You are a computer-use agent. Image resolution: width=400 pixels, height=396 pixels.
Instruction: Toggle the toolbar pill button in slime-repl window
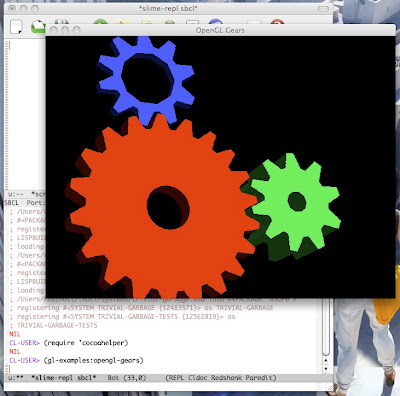pyautogui.click(x=323, y=9)
